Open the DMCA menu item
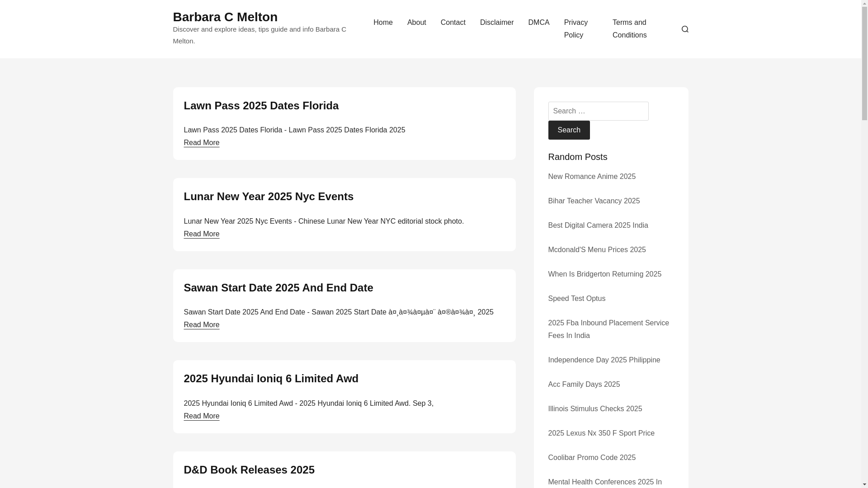868x488 pixels. pyautogui.click(x=539, y=23)
